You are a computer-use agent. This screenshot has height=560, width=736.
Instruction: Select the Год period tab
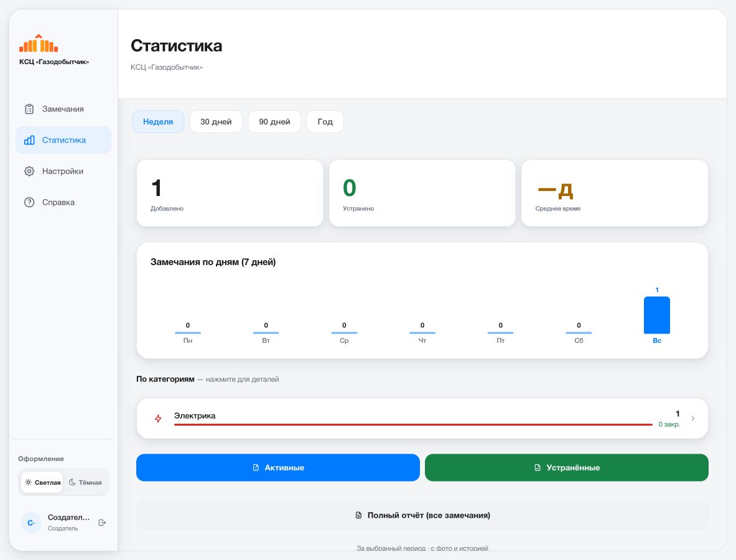click(x=325, y=121)
